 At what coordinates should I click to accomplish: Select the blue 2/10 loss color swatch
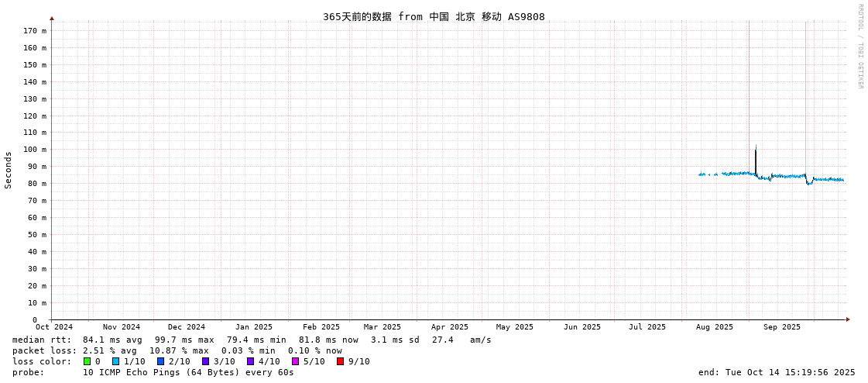pos(160,361)
